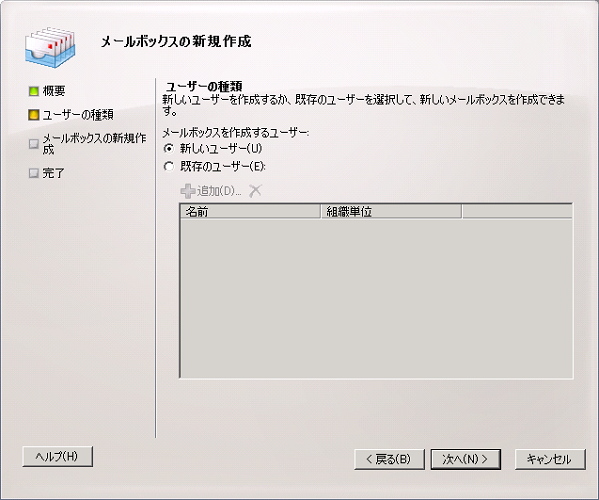599x500 pixels.
Task: Click the 組織単位 column header
Action: pos(391,211)
